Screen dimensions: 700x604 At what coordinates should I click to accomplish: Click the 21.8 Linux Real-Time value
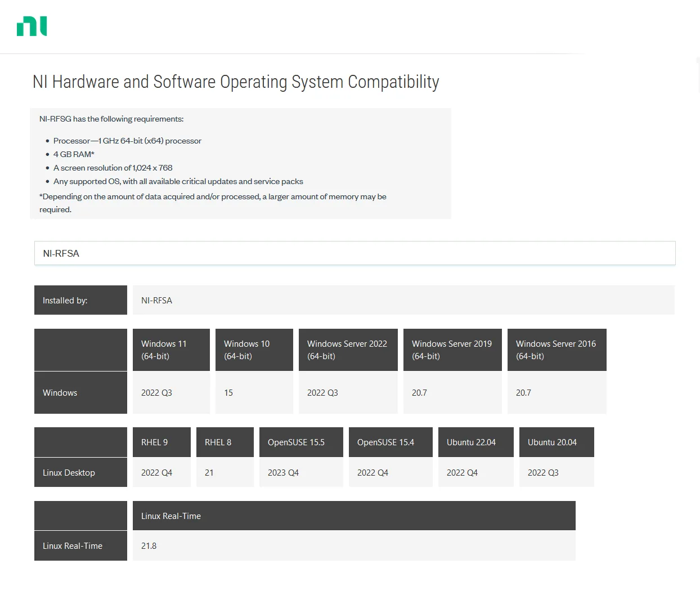(x=354, y=545)
